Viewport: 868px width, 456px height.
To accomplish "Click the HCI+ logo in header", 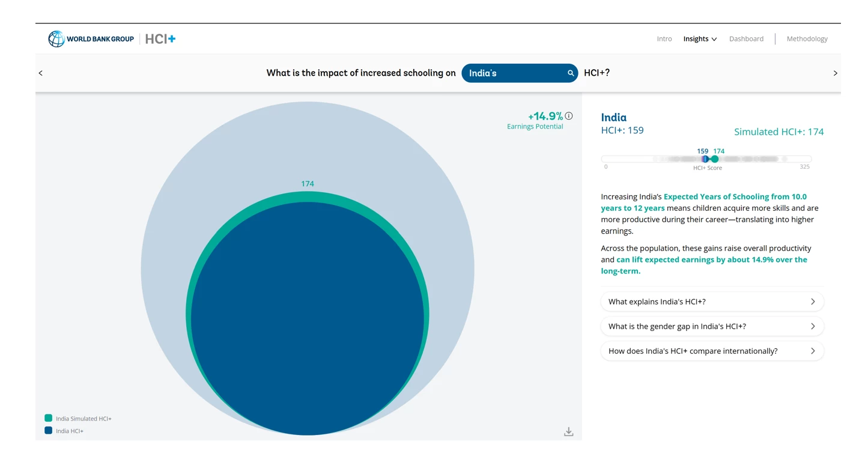I will pos(160,39).
